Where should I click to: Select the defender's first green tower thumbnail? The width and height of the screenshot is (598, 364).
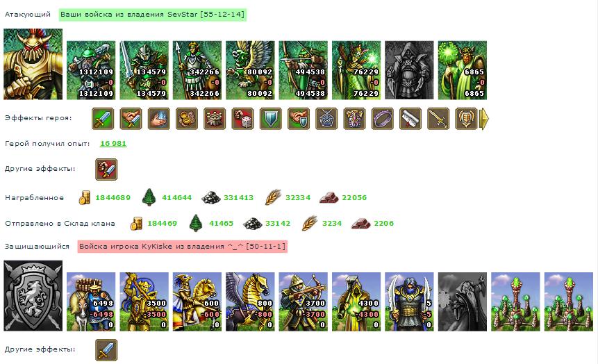[515, 301]
